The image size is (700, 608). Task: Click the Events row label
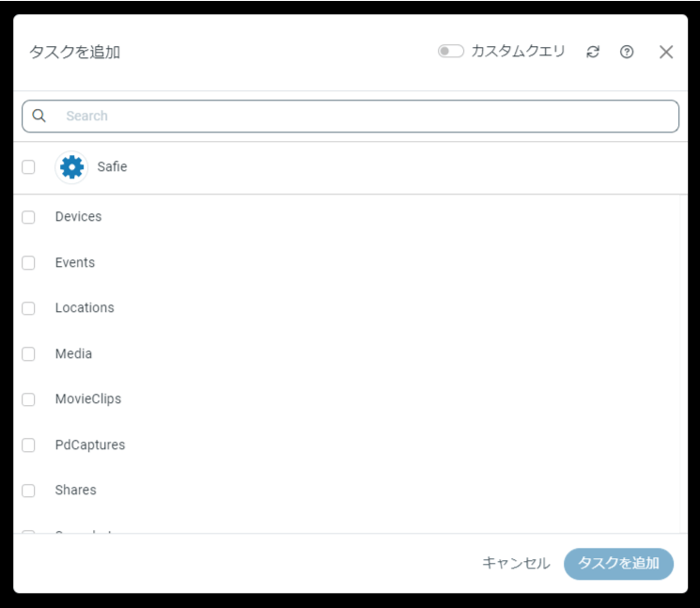[x=75, y=262]
